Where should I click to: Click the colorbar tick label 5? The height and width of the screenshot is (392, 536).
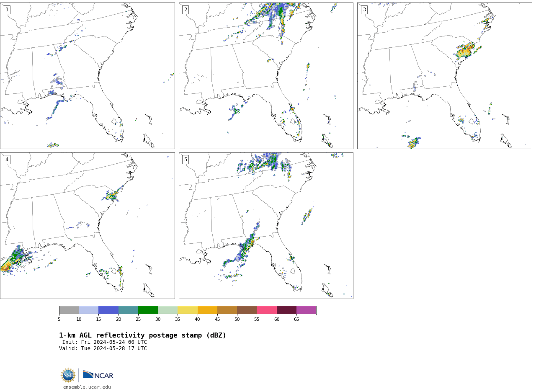point(59,320)
